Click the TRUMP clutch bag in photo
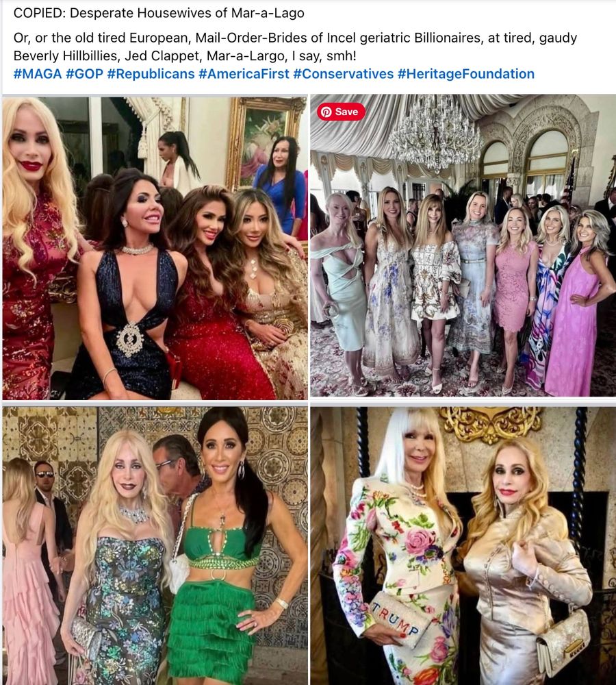This screenshot has height=685, width=616. coord(396,619)
